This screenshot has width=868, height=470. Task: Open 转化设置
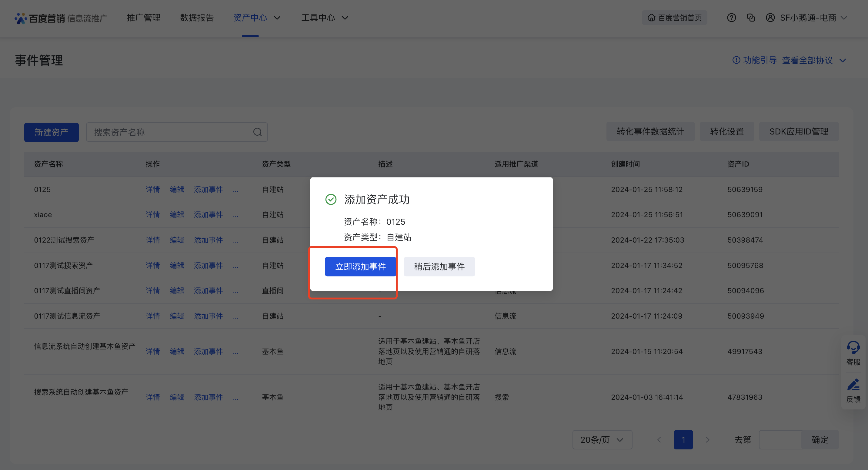(727, 132)
